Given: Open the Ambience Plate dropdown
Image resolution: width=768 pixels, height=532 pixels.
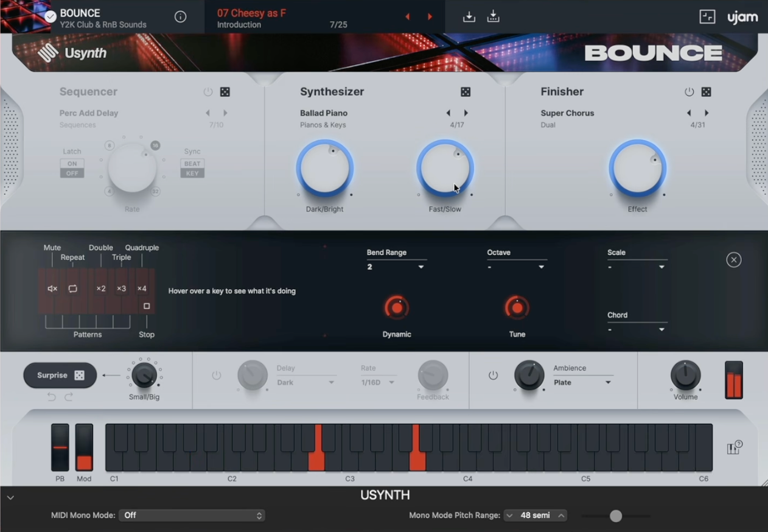Looking at the screenshot, I should pyautogui.click(x=583, y=382).
